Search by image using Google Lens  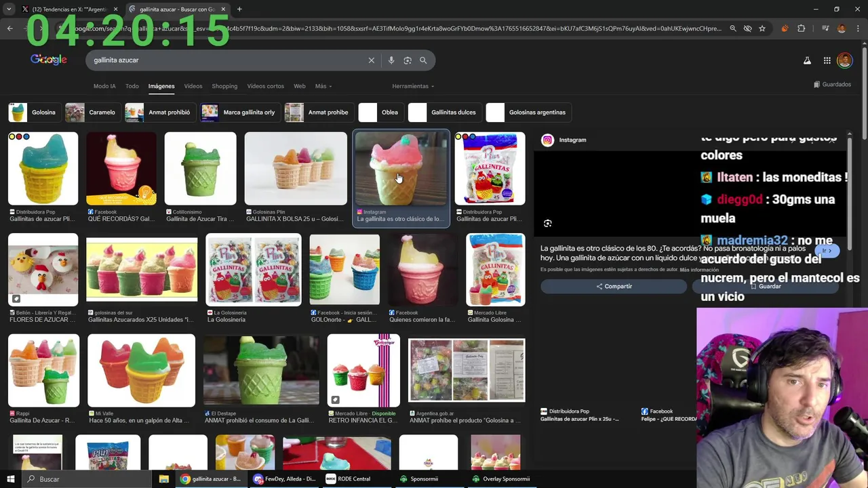pos(408,60)
